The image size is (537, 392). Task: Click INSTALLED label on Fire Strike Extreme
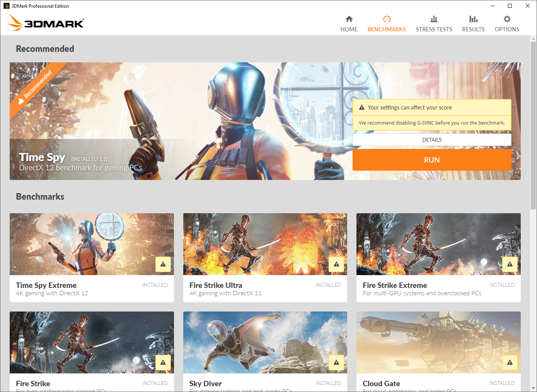tap(502, 285)
